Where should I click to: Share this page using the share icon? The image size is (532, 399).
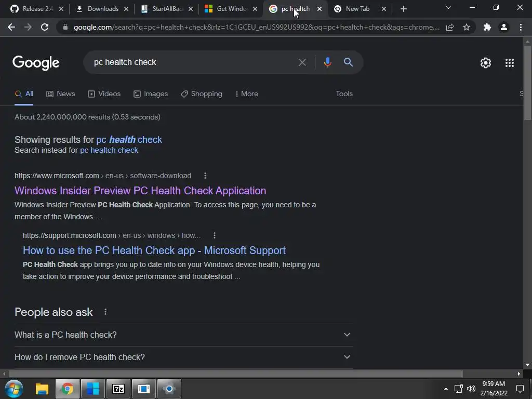pyautogui.click(x=450, y=27)
